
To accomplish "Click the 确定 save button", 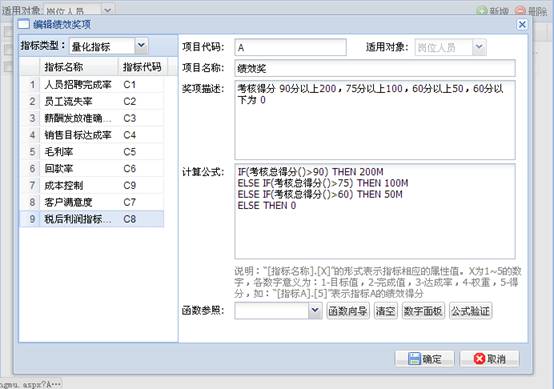I will point(424,359).
